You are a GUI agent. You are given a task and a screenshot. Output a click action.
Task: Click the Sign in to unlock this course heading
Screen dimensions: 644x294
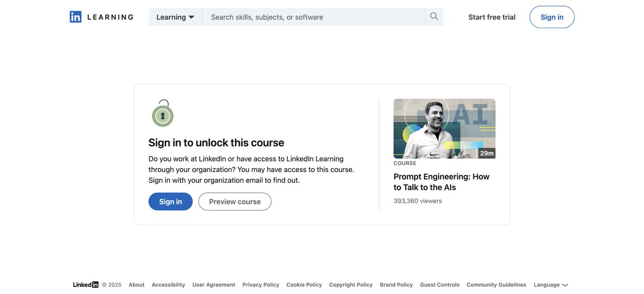click(216, 142)
